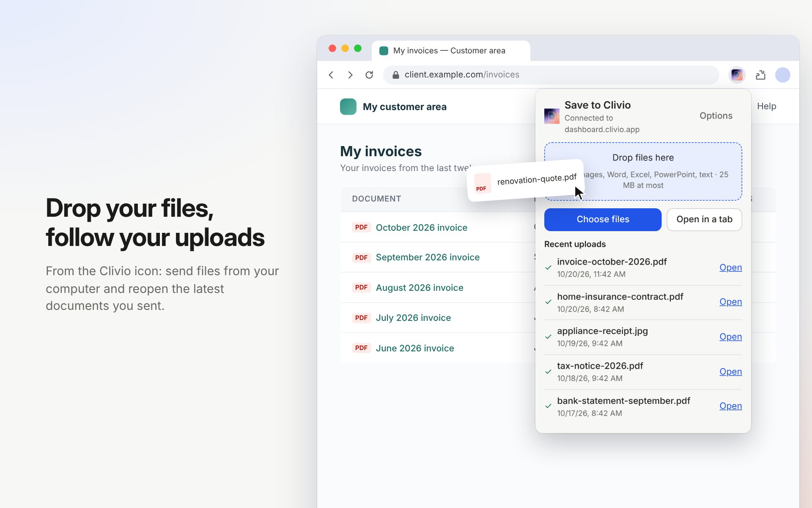Click the green My customer area logo
Screen dimensions: 812x508
click(348, 107)
